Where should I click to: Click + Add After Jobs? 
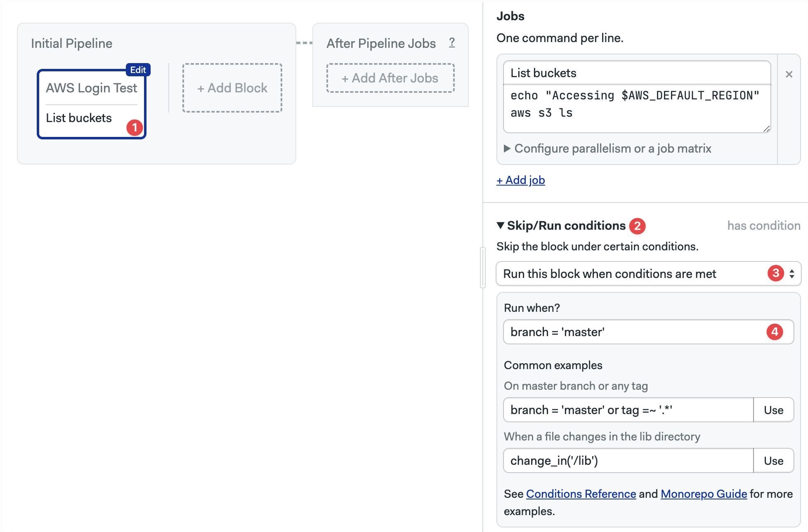tap(390, 78)
